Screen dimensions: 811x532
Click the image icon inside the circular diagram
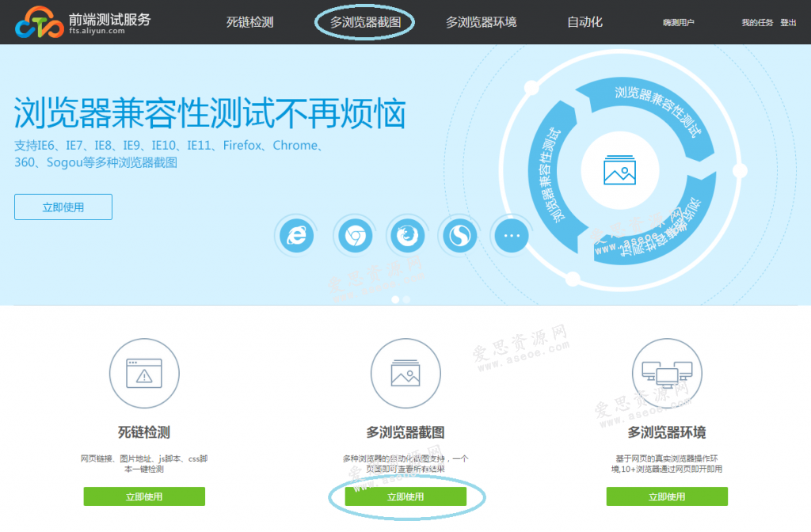pos(621,169)
